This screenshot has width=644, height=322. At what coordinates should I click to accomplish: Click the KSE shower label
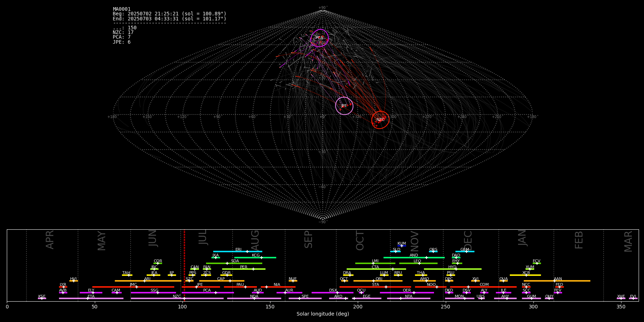click(42, 297)
